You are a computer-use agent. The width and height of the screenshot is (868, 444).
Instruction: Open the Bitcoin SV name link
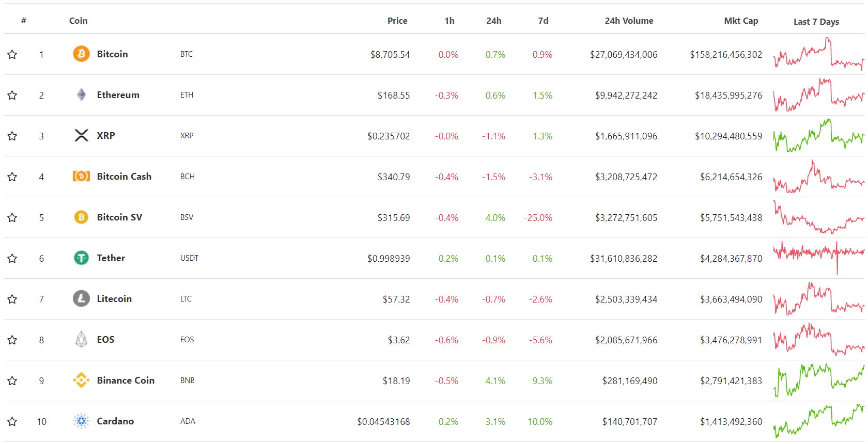119,217
